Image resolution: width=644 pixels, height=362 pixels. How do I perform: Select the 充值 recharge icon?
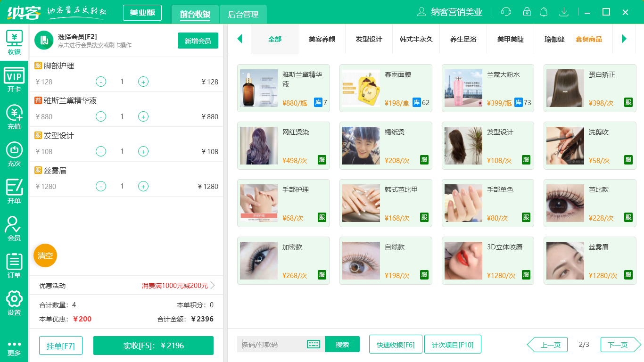[x=14, y=117]
